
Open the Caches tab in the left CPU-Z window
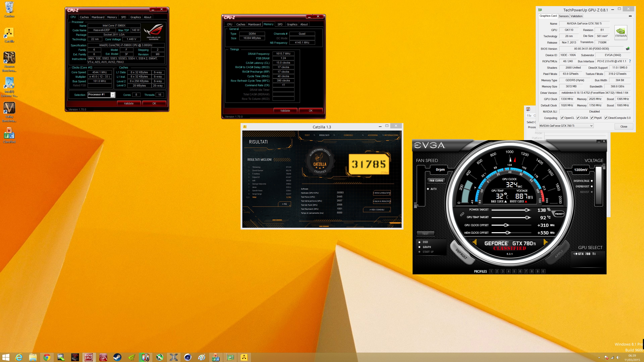click(84, 17)
